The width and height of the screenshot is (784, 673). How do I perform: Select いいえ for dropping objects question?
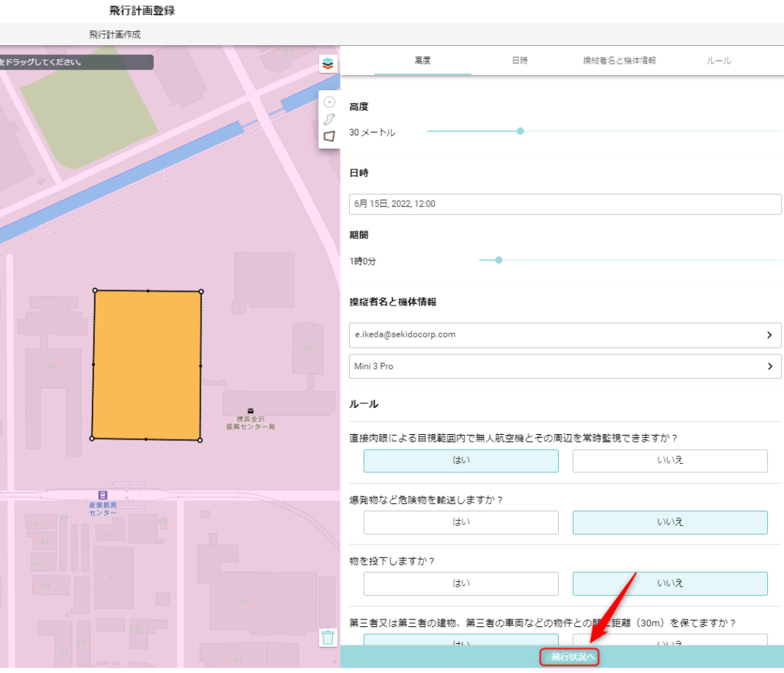pyautogui.click(x=670, y=583)
